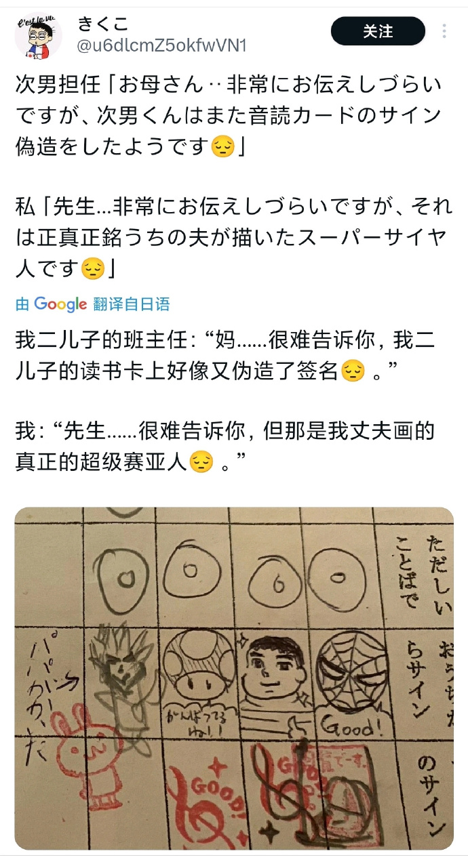Open the handle @u6dlcmZ5okfwVN1
The image size is (468, 868).
coord(161,46)
